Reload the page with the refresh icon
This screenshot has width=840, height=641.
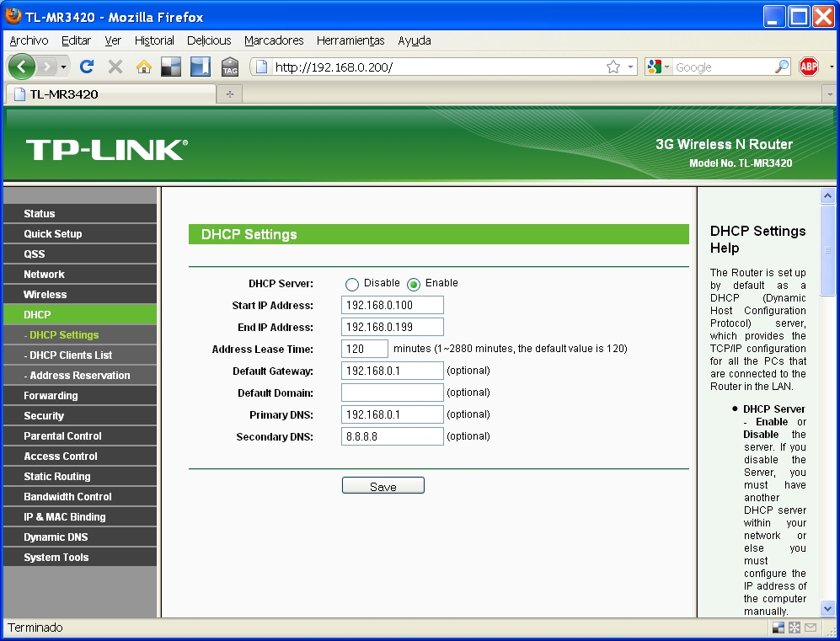point(87,67)
